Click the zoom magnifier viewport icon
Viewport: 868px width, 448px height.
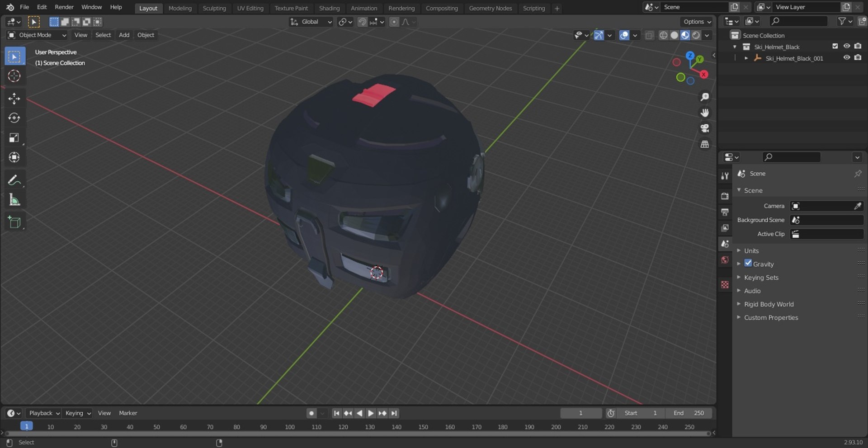pos(704,97)
